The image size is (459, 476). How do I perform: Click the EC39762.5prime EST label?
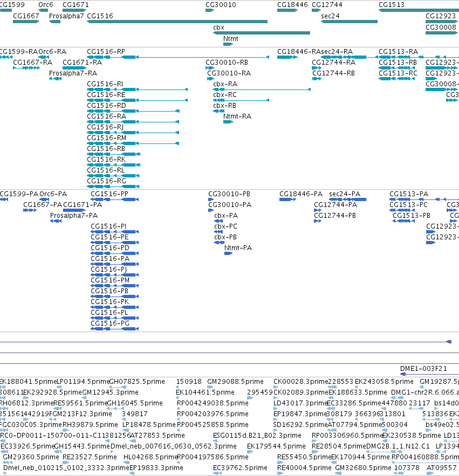(240, 468)
